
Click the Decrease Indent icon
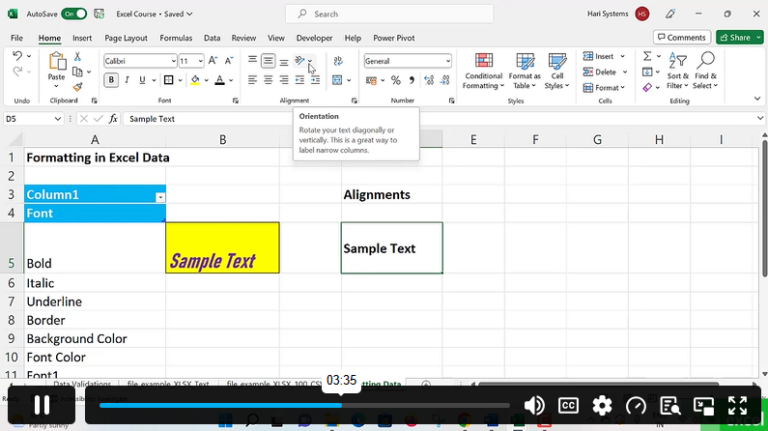click(x=299, y=80)
